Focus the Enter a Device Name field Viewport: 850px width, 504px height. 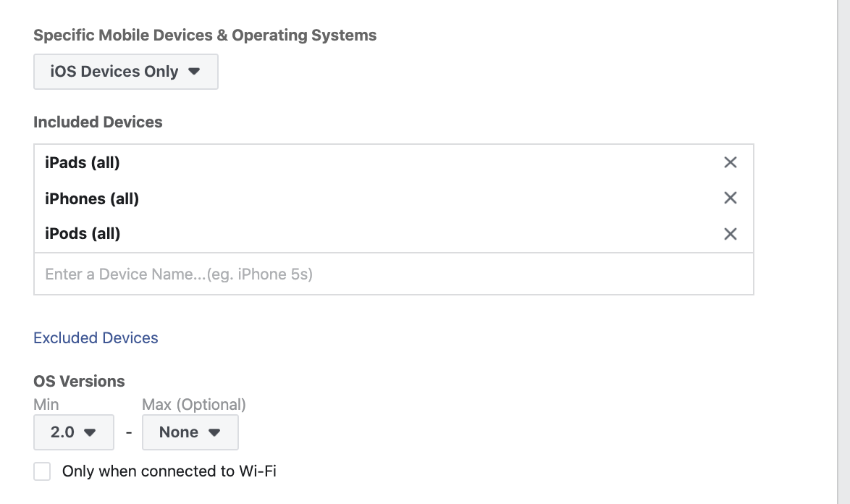point(394,274)
